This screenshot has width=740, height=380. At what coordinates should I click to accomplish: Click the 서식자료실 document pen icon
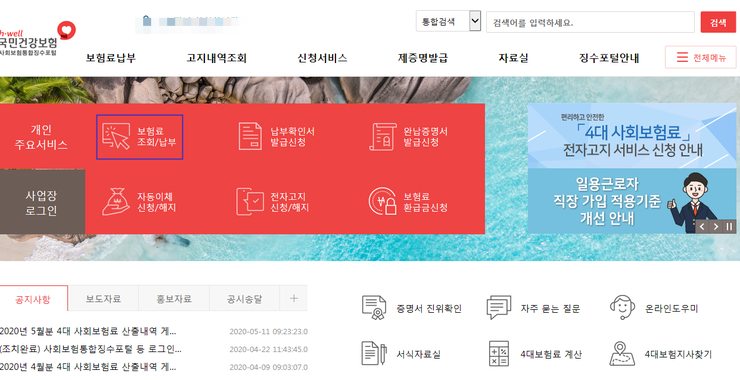pos(374,353)
